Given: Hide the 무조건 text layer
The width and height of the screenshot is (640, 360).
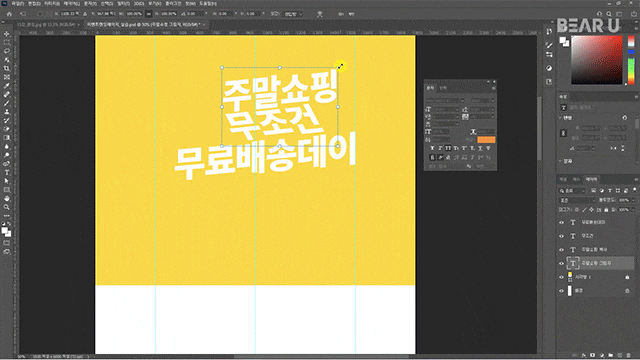Looking at the screenshot, I should click(x=561, y=236).
